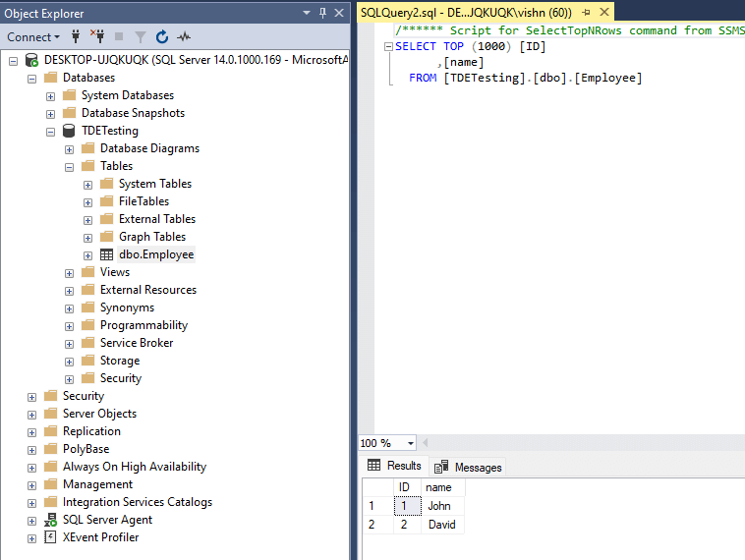The image size is (745, 560).
Task: Click the SQL Server Agent icon
Action: (50, 520)
